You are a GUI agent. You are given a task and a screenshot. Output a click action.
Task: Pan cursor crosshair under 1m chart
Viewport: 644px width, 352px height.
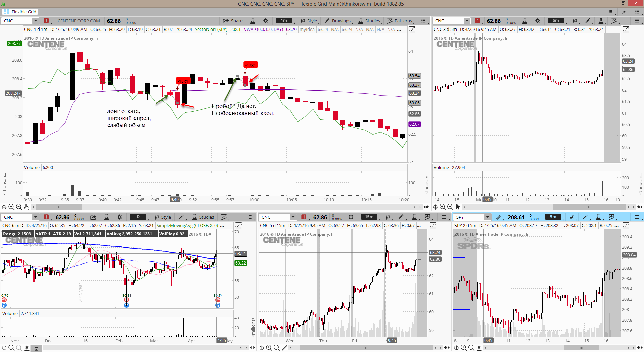click(x=4, y=207)
